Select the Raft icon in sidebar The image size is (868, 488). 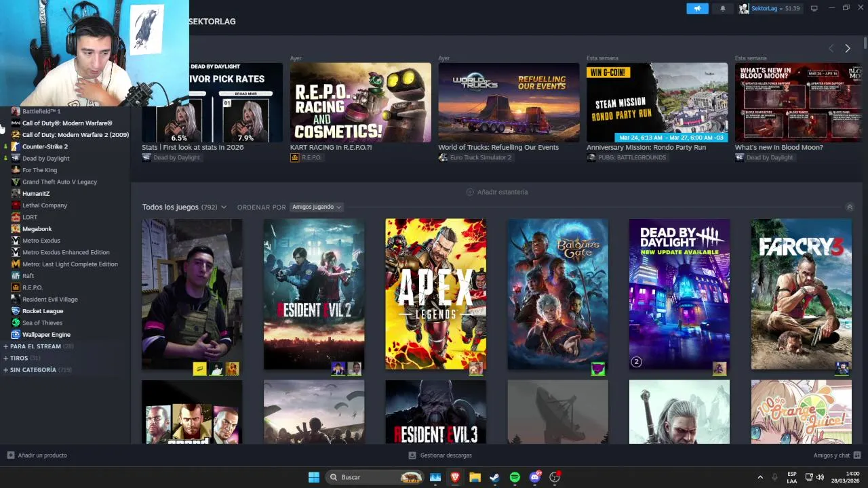[16, 276]
